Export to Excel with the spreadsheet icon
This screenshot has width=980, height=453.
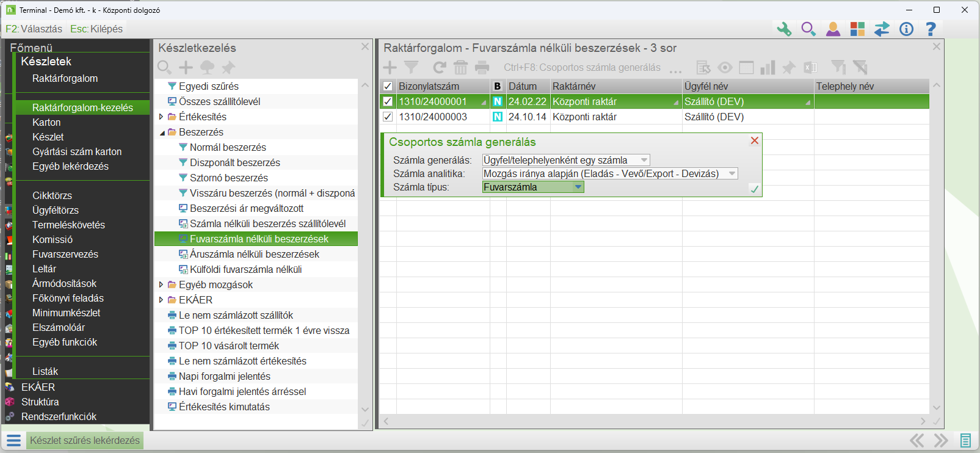click(810, 67)
